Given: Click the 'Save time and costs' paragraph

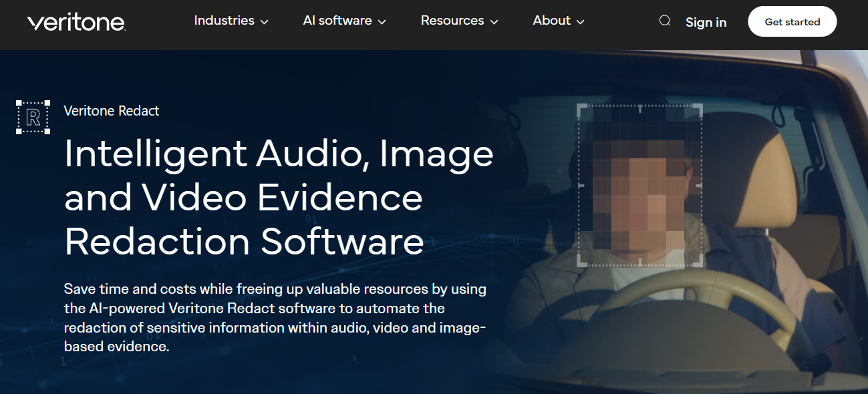Looking at the screenshot, I should (x=275, y=318).
